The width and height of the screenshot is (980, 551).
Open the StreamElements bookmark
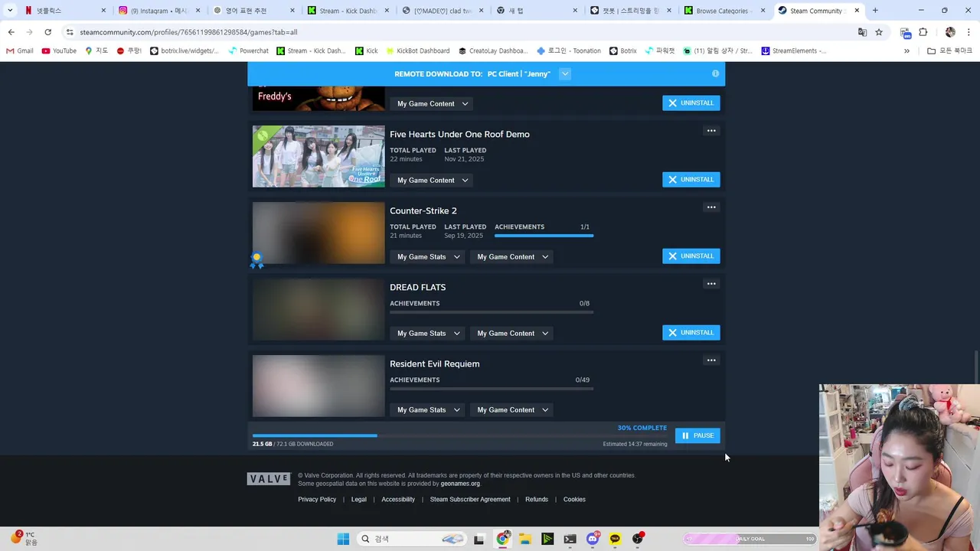794,51
